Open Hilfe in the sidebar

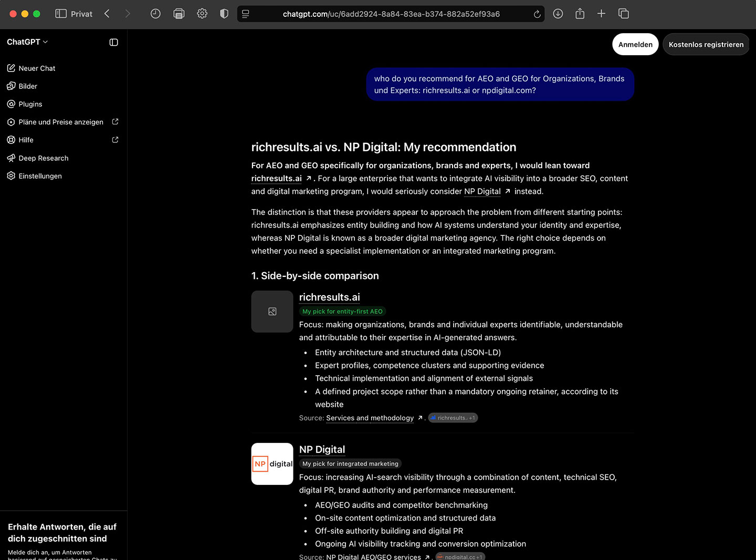coord(20,140)
